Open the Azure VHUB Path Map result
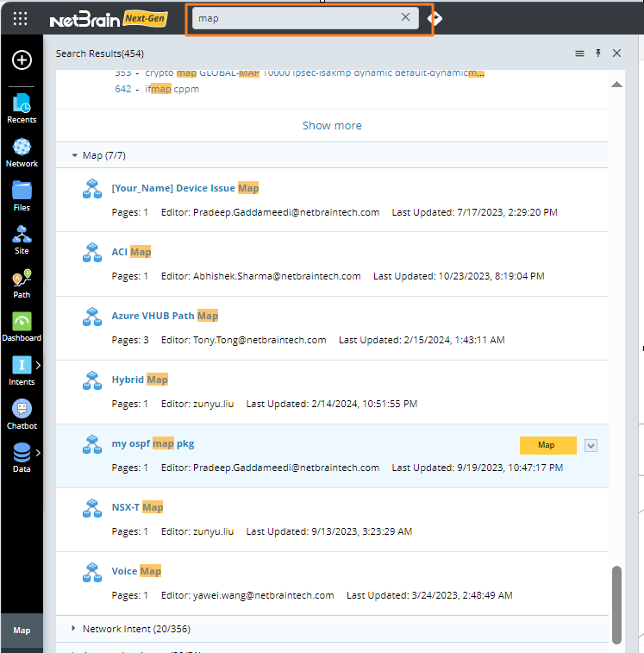Screen dimensions: 644x653 (x=165, y=316)
